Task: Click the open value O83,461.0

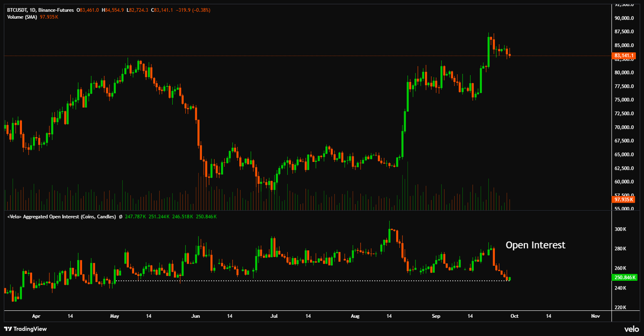Action: (x=88, y=10)
